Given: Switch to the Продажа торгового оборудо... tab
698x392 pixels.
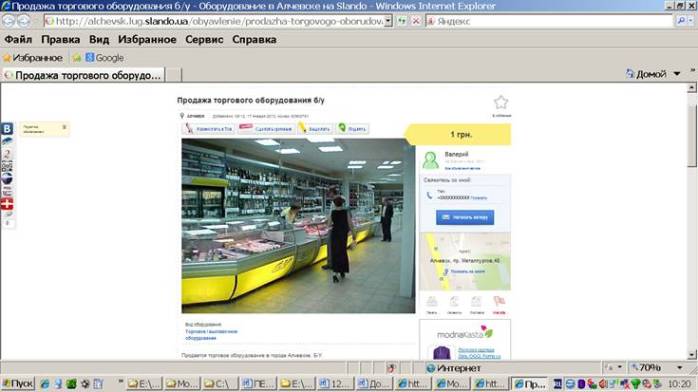Looking at the screenshot, I should [83, 75].
